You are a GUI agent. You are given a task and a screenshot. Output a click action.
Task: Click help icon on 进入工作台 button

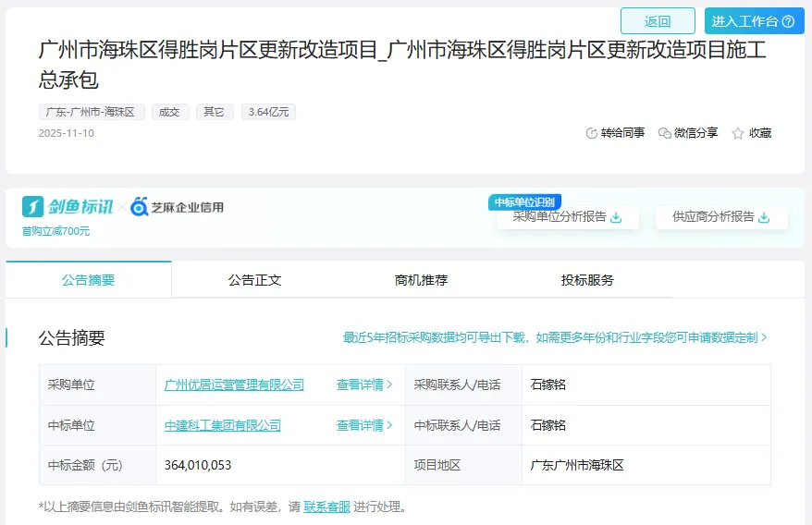pos(788,21)
